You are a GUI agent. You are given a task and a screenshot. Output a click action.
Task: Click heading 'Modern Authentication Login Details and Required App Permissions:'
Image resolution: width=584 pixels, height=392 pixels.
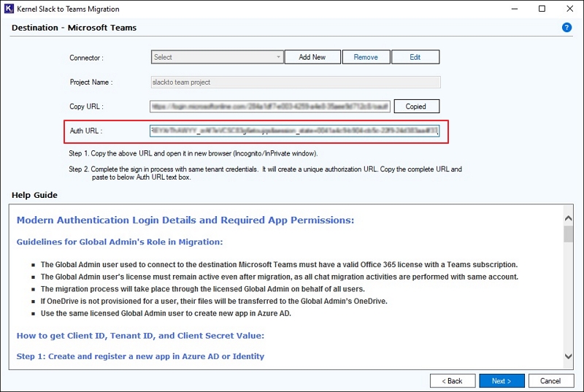pos(185,220)
